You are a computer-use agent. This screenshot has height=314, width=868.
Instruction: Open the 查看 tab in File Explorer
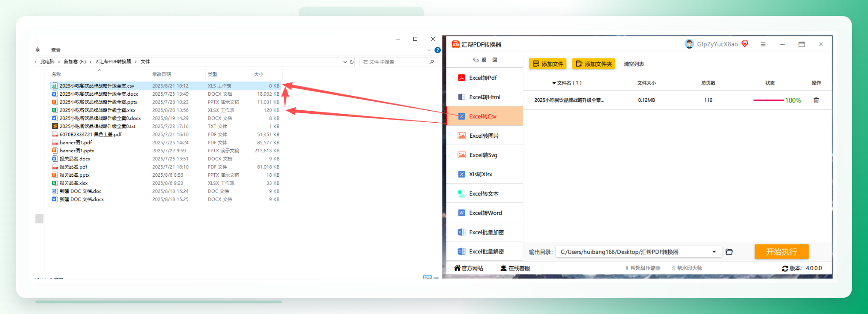(56, 50)
